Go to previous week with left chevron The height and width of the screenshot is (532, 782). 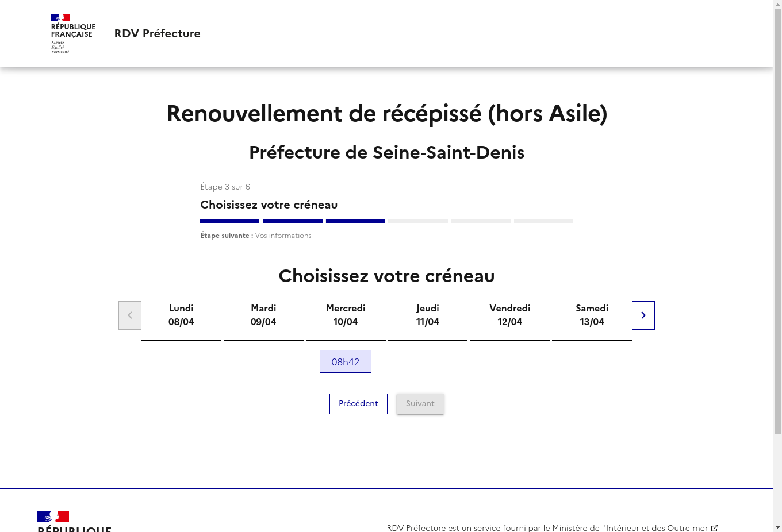(130, 315)
